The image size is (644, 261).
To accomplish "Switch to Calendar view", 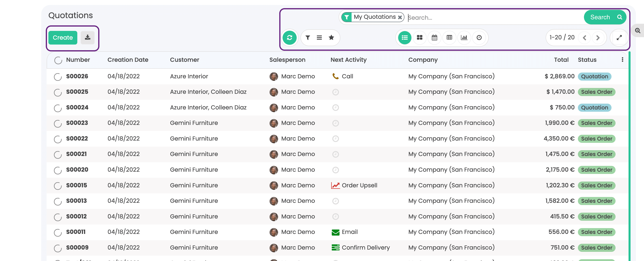I will click(434, 38).
